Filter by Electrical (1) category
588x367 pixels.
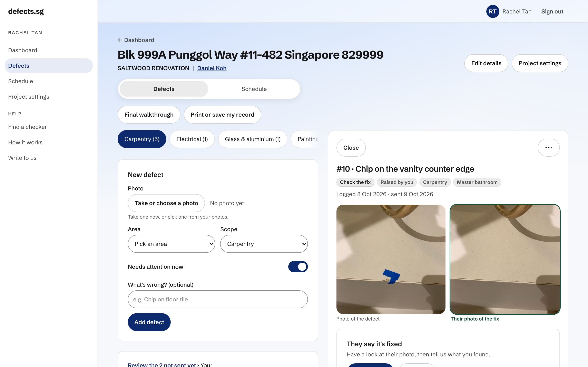point(192,139)
